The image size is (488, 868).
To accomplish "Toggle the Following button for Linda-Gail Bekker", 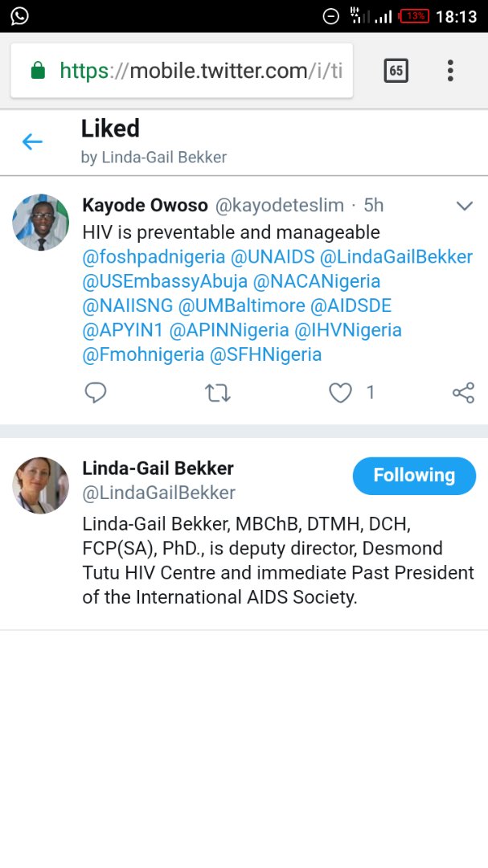I will [414, 476].
